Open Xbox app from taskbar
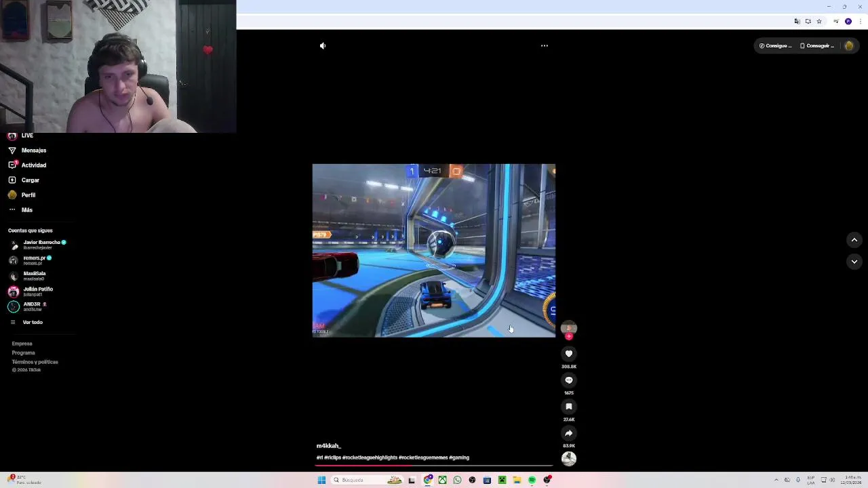Screen dimensions: 868x488 [442, 480]
